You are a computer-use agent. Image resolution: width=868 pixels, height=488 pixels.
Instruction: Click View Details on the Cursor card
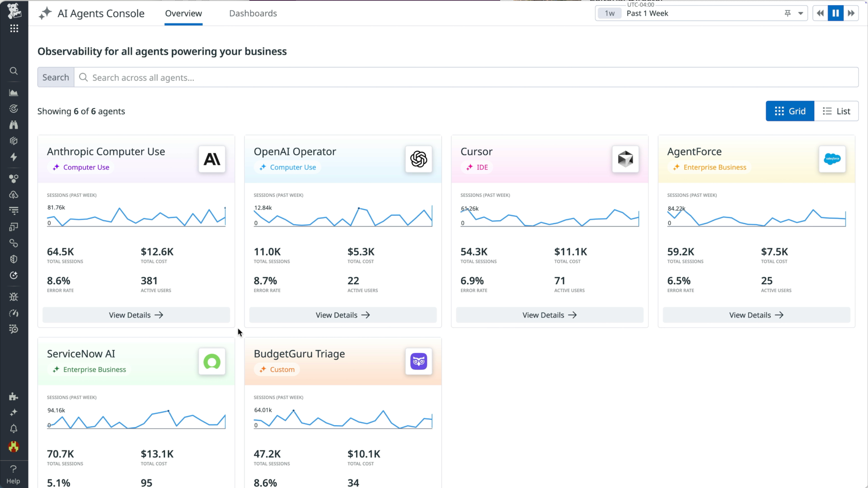click(549, 315)
